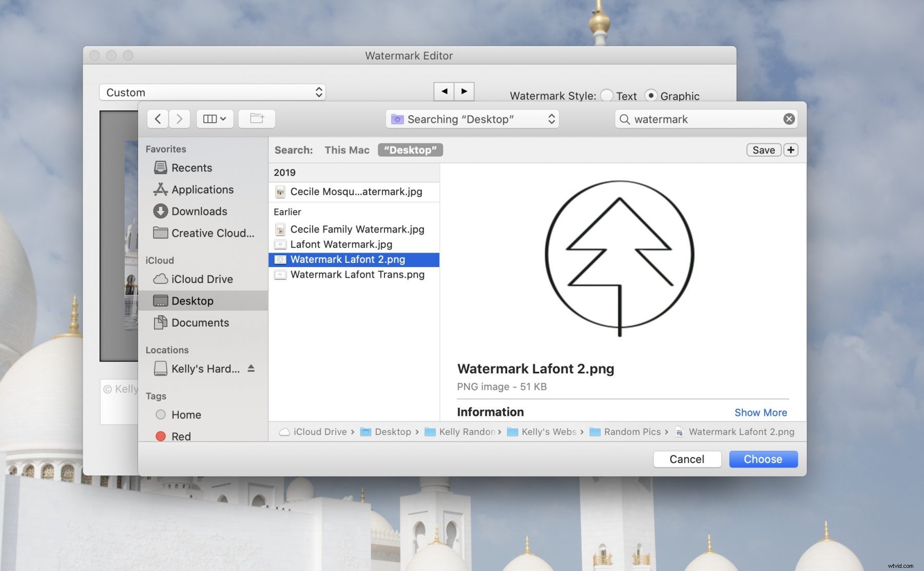Click the back navigation arrow
Image resolution: width=924 pixels, height=571 pixels.
(158, 119)
